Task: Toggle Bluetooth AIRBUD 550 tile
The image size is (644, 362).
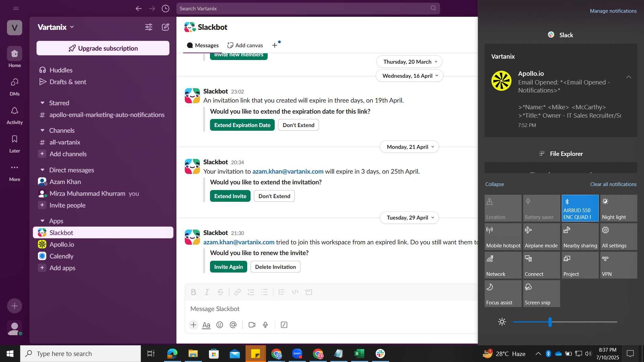Action: coord(580,208)
